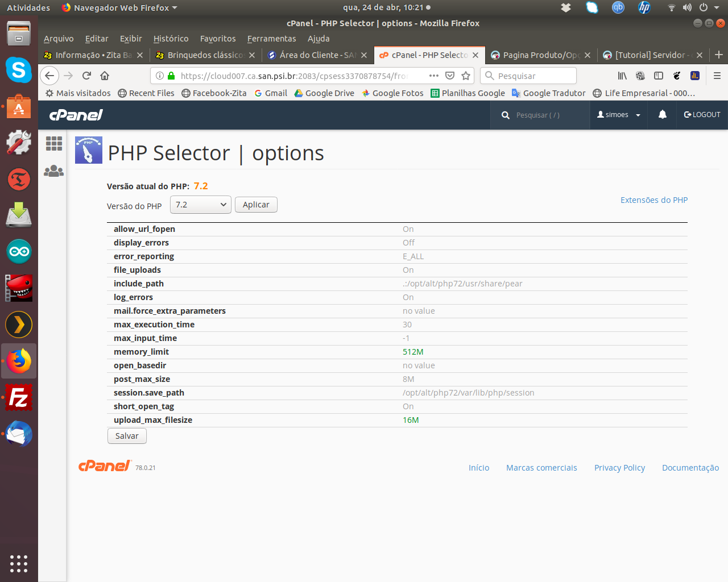Click the Salvar button
This screenshot has width=728, height=582.
[127, 436]
